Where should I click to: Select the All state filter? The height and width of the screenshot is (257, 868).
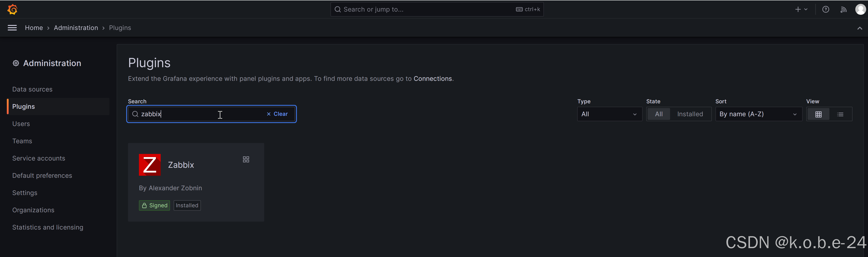659,114
